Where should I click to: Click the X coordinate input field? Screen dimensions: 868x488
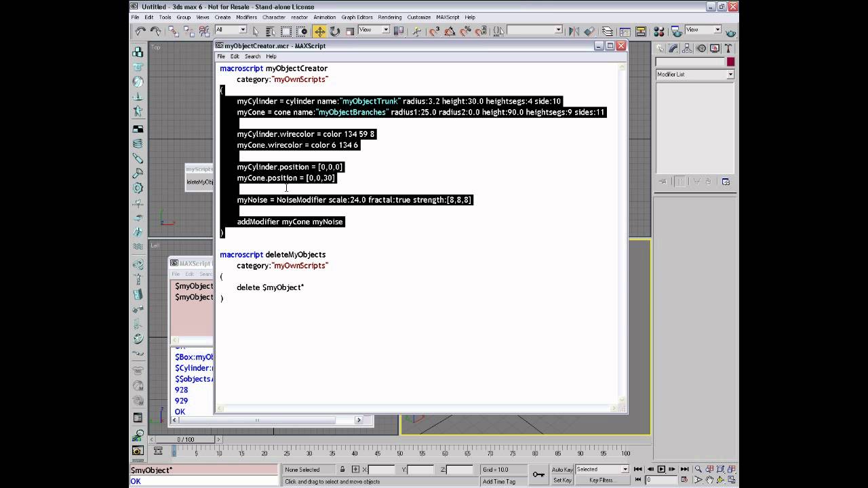tap(381, 469)
